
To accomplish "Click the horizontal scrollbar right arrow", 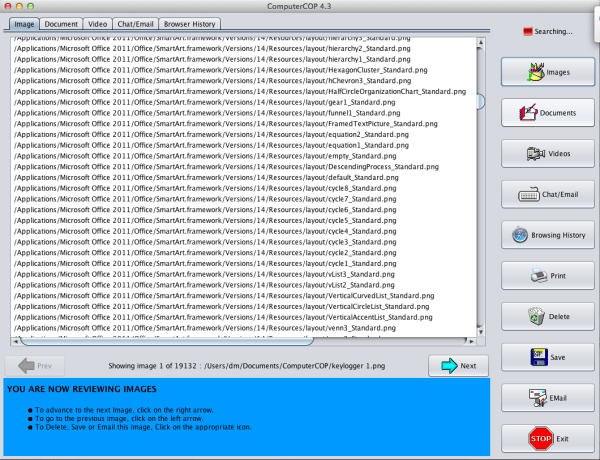I will (471, 341).
